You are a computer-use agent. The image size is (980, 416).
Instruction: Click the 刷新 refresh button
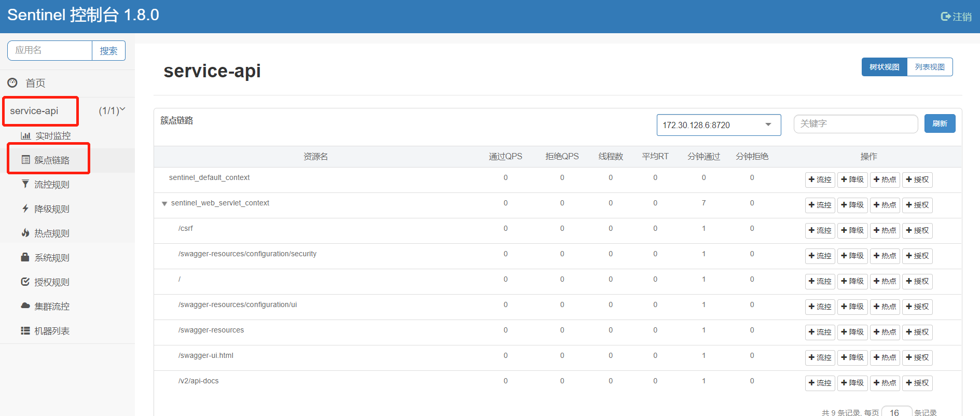pyautogui.click(x=940, y=123)
